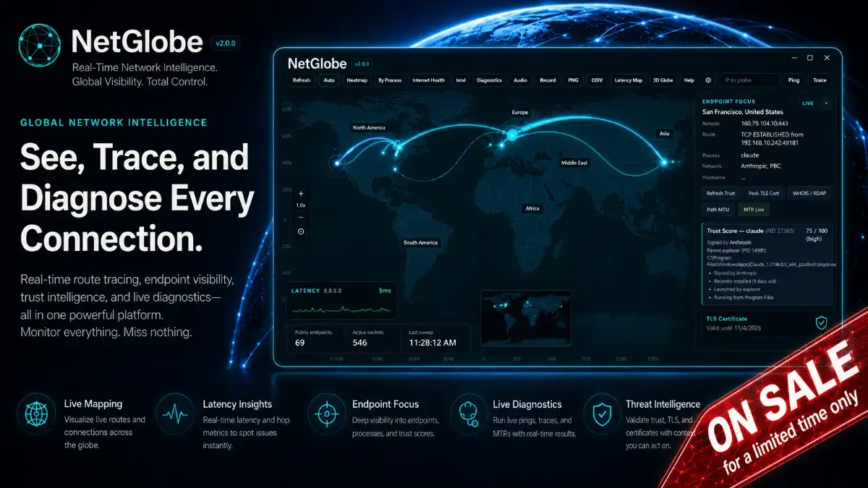Click the Live Mapping globe feature icon
868x488 pixels.
click(36, 414)
